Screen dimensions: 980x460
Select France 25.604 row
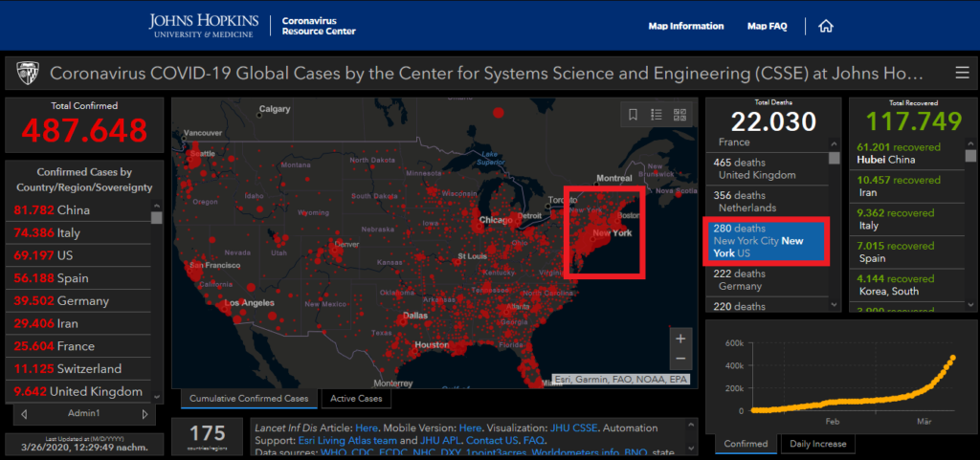tap(79, 346)
